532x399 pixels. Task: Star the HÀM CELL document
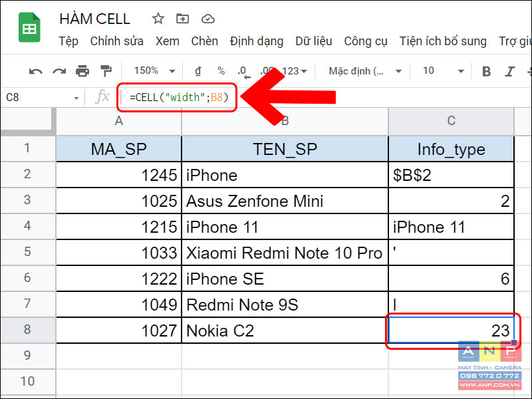tap(158, 19)
